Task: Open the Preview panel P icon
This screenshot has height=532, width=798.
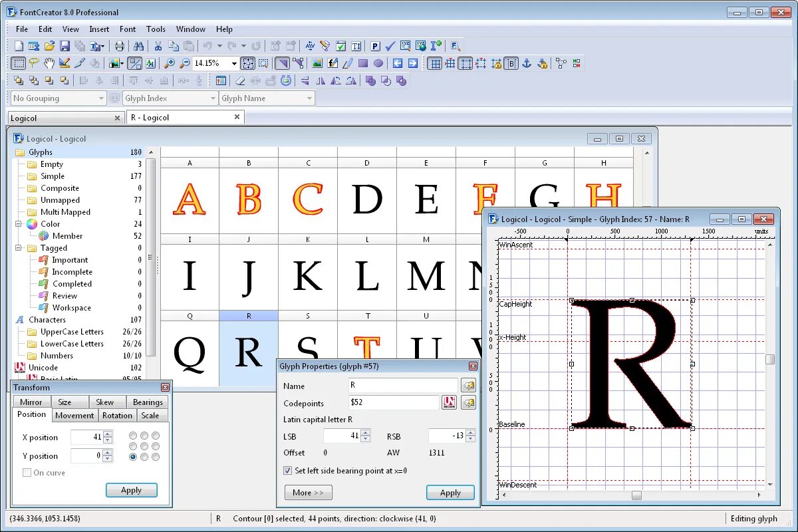Action: pos(375,46)
